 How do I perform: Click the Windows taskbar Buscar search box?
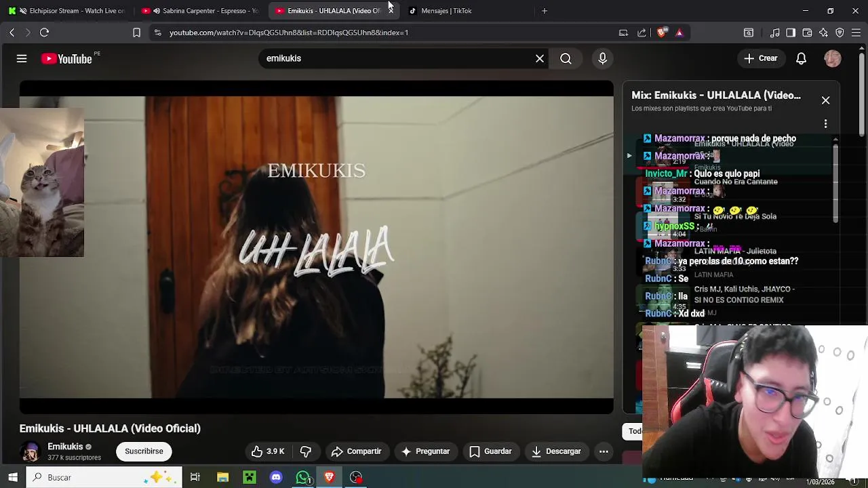coord(104,478)
